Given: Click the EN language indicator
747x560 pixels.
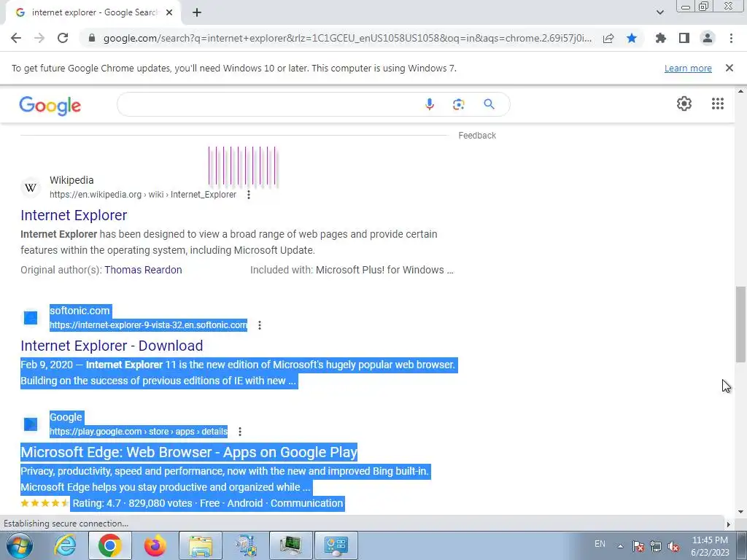Looking at the screenshot, I should click(600, 544).
